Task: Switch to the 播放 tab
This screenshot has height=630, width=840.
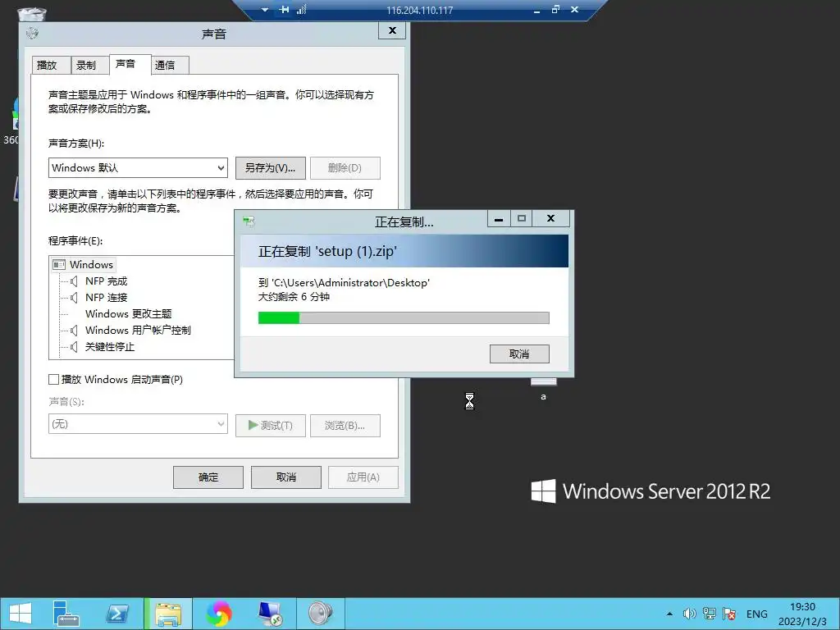Action: [x=51, y=65]
